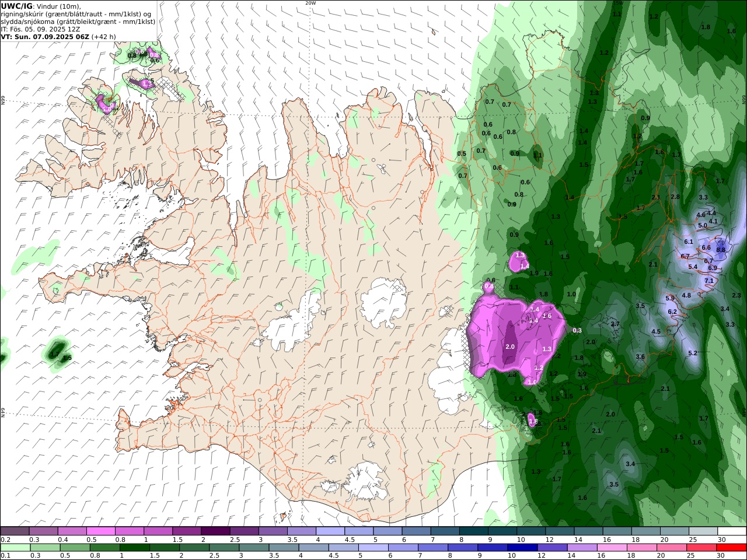This screenshot has width=747, height=560.
Task: Click the 4.8 precipitation value
Action: click(x=686, y=296)
